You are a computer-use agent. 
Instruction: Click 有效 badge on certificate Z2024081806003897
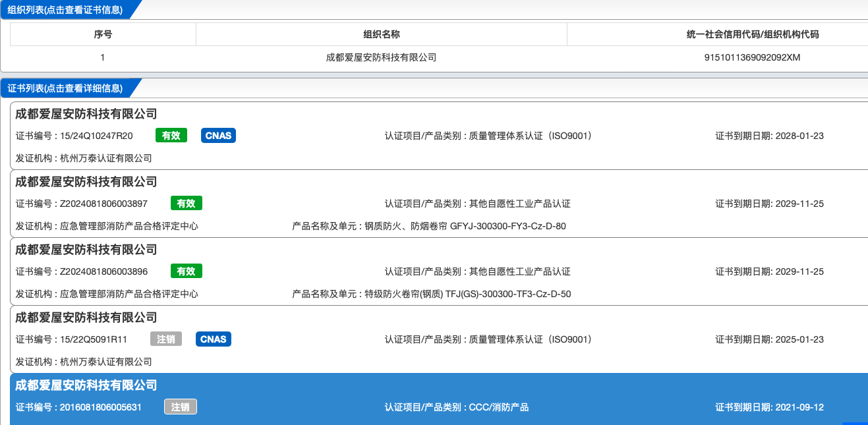pyautogui.click(x=187, y=203)
